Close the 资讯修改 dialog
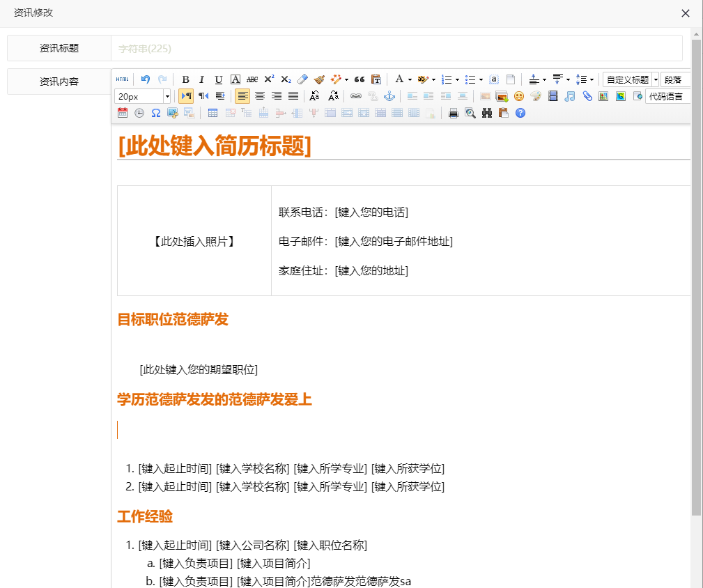The image size is (703, 588). tap(686, 13)
